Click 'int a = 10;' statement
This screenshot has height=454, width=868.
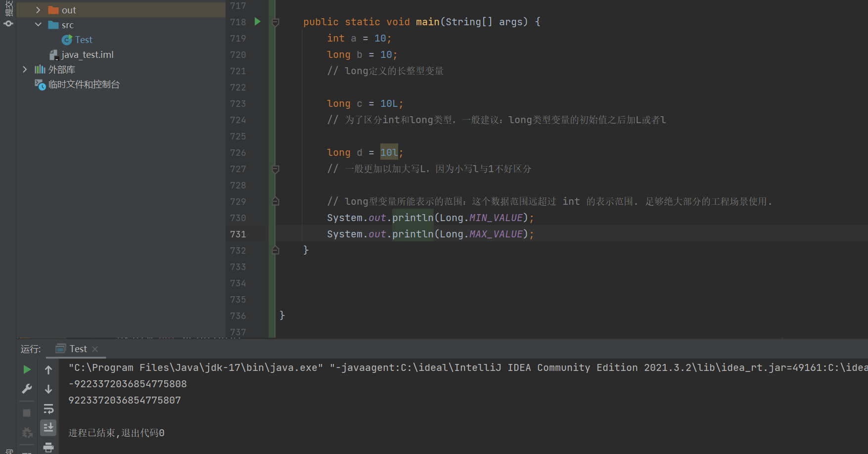tap(359, 38)
